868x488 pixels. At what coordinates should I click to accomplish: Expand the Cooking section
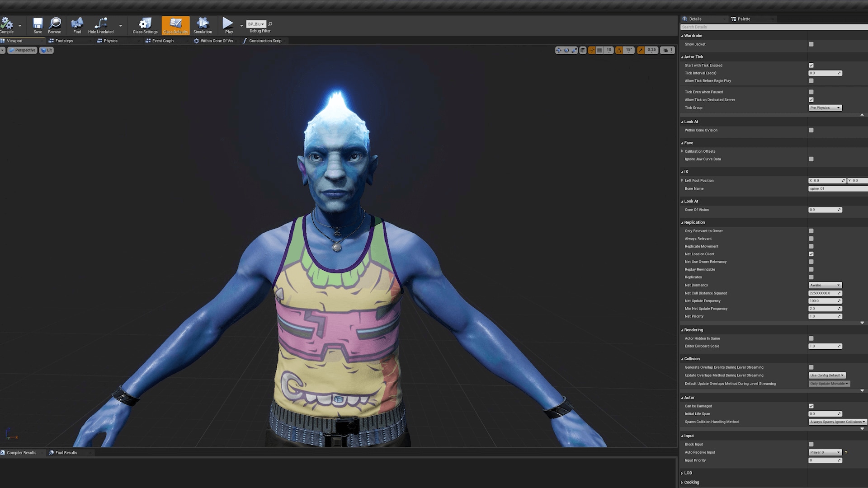pyautogui.click(x=682, y=483)
